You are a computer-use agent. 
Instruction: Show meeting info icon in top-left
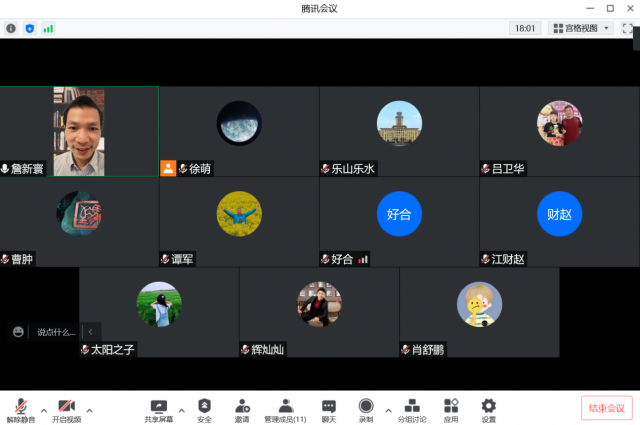tap(11, 29)
